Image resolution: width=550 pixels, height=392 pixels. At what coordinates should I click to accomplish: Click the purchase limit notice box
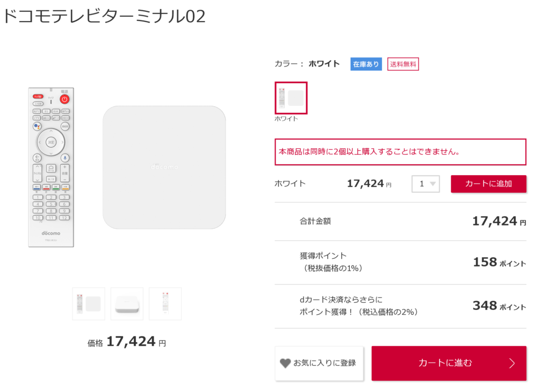(x=400, y=152)
